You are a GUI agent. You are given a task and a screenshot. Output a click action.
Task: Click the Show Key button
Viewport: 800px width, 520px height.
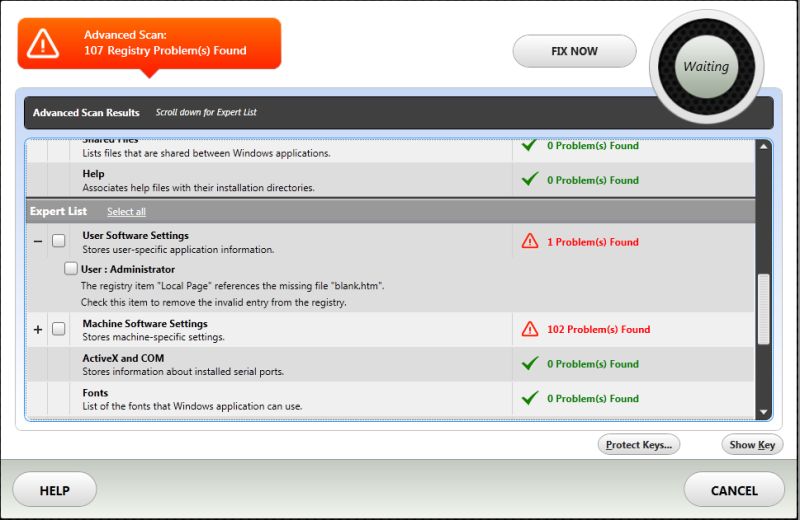(752, 444)
